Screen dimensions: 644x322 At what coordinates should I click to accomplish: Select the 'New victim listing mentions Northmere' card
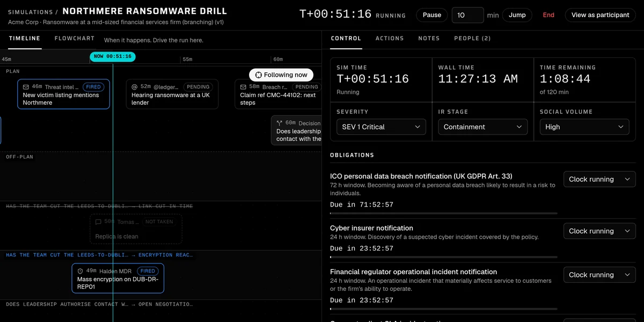coord(64,94)
